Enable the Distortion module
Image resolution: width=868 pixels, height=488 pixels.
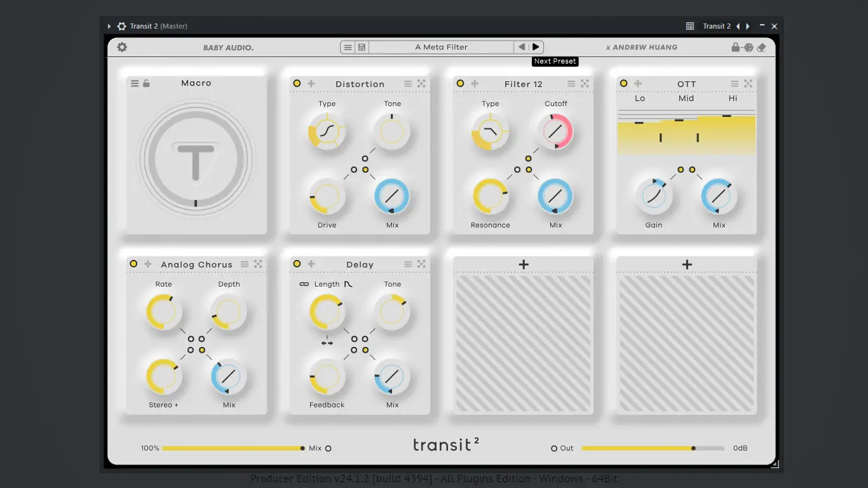[x=296, y=83]
